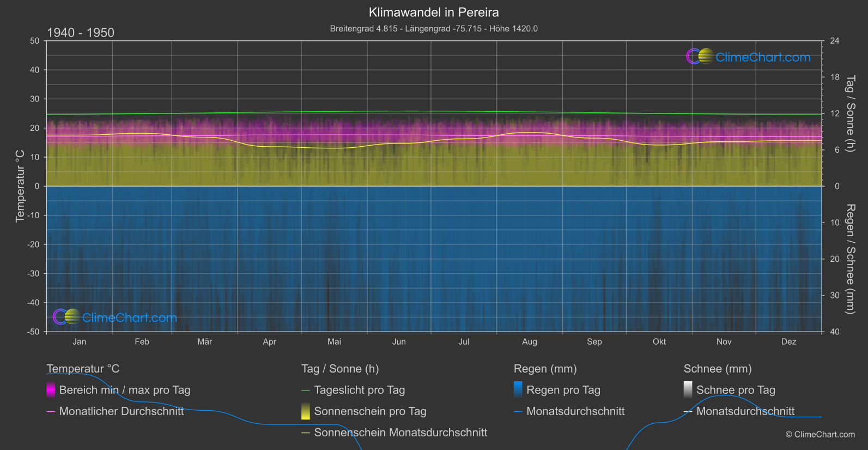868x450 pixels.
Task: Click the 'Jan' month label
Action: pyautogui.click(x=80, y=341)
